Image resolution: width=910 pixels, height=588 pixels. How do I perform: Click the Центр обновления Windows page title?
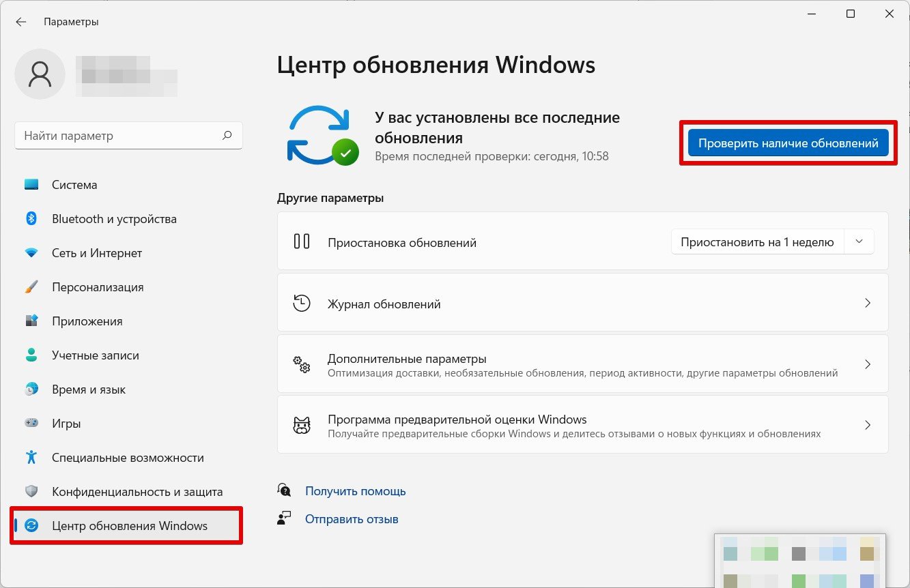pyautogui.click(x=436, y=65)
